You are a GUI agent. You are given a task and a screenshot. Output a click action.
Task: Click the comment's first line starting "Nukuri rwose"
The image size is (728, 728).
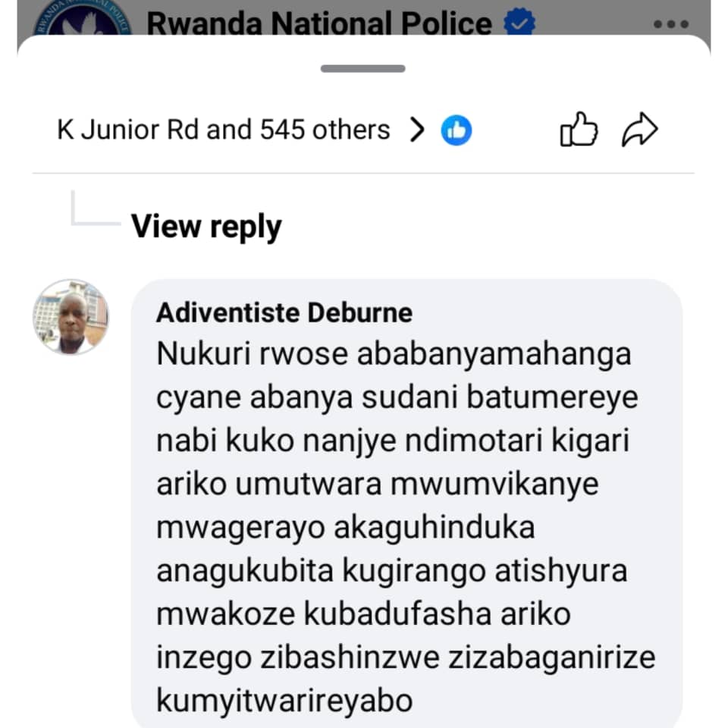tap(394, 355)
